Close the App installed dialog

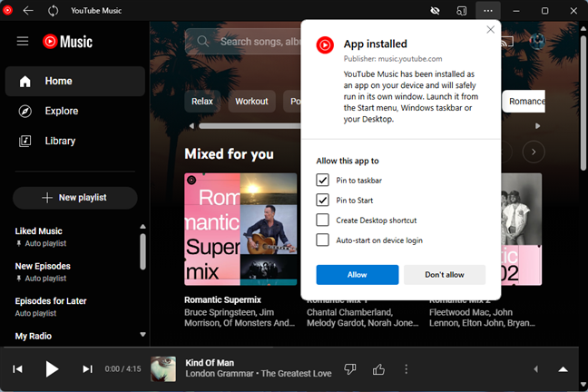490,30
